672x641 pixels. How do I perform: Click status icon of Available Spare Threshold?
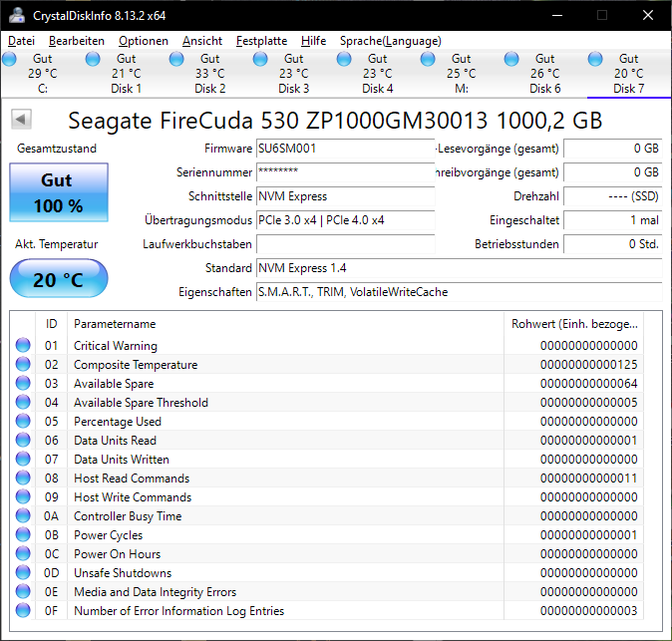point(23,402)
